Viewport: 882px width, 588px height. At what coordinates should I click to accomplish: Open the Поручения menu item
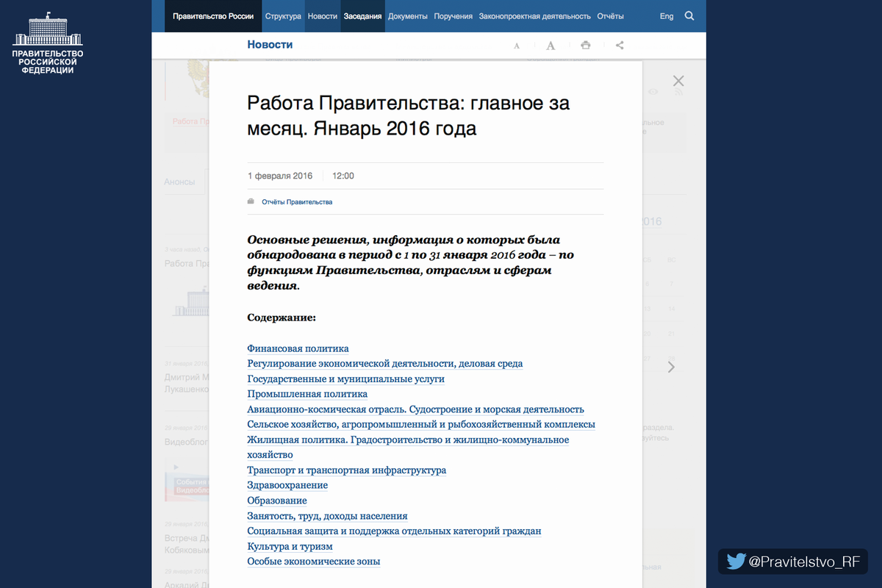point(453,16)
